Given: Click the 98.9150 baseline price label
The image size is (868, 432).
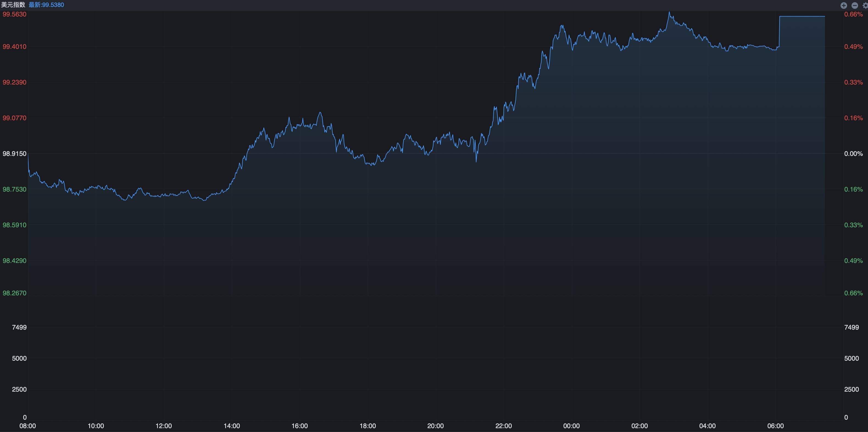Looking at the screenshot, I should click(x=15, y=153).
